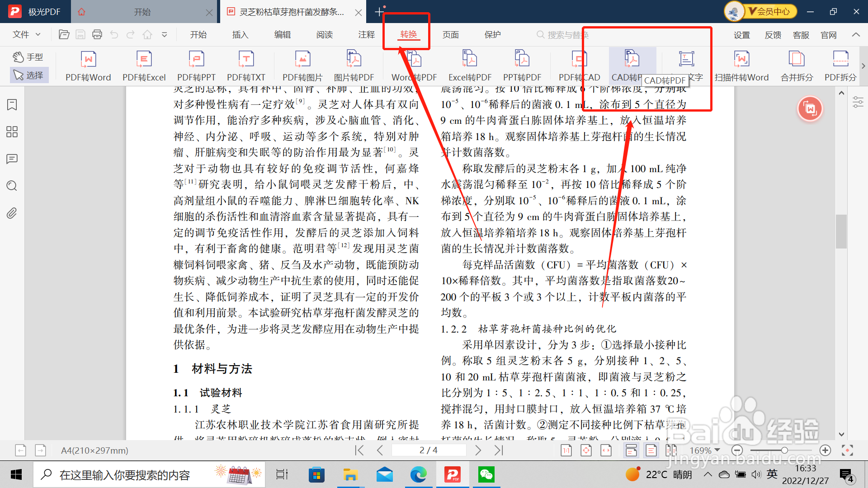Open the bookmarks panel in left sidebar

click(x=12, y=105)
